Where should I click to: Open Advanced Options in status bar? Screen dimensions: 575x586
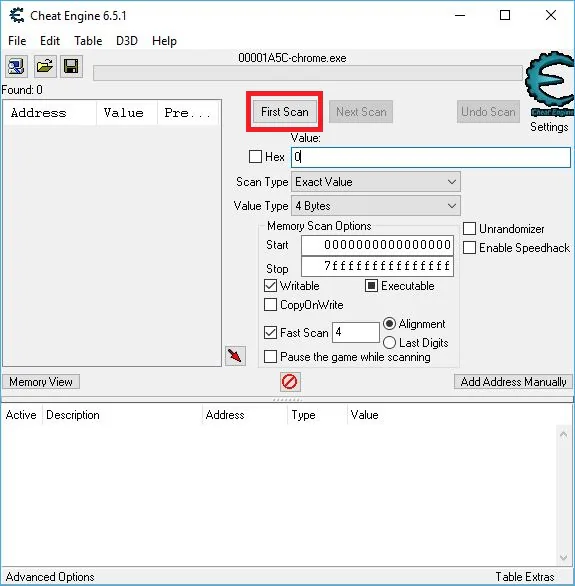tap(50, 577)
